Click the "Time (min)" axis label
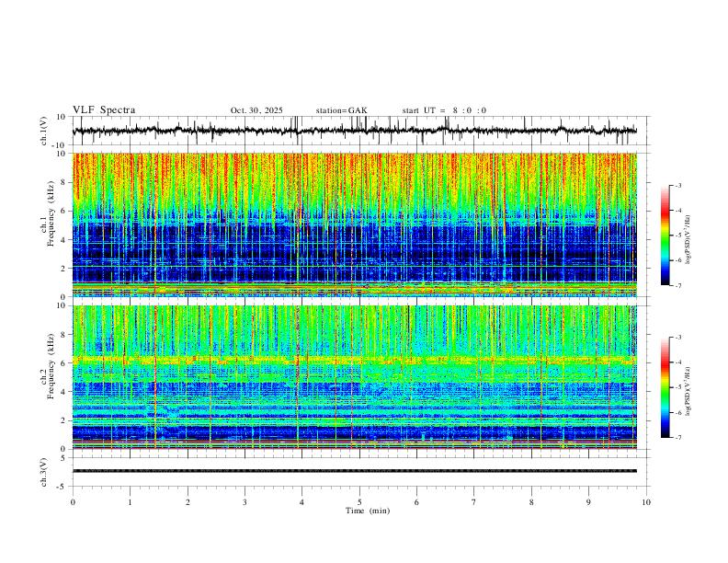 coord(368,511)
